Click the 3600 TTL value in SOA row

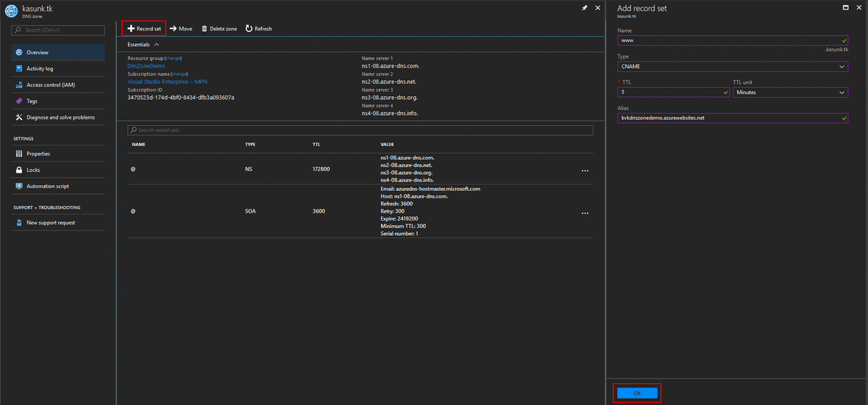pyautogui.click(x=319, y=211)
